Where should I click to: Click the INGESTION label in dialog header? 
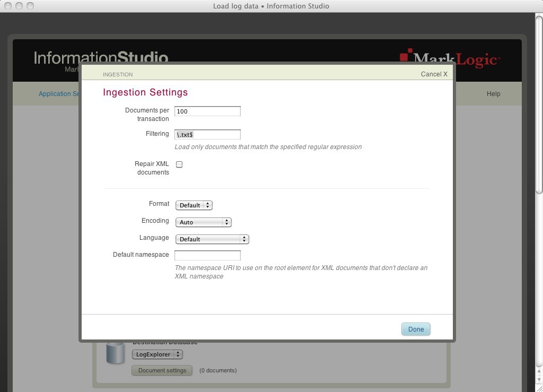(x=118, y=74)
